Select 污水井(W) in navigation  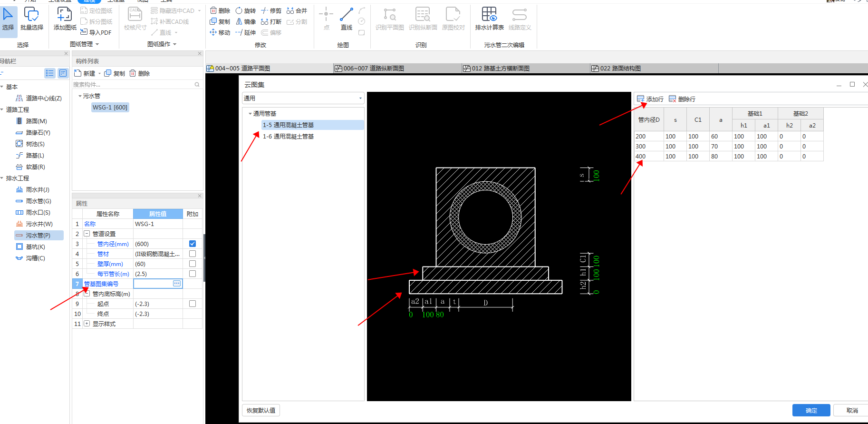[x=39, y=224]
